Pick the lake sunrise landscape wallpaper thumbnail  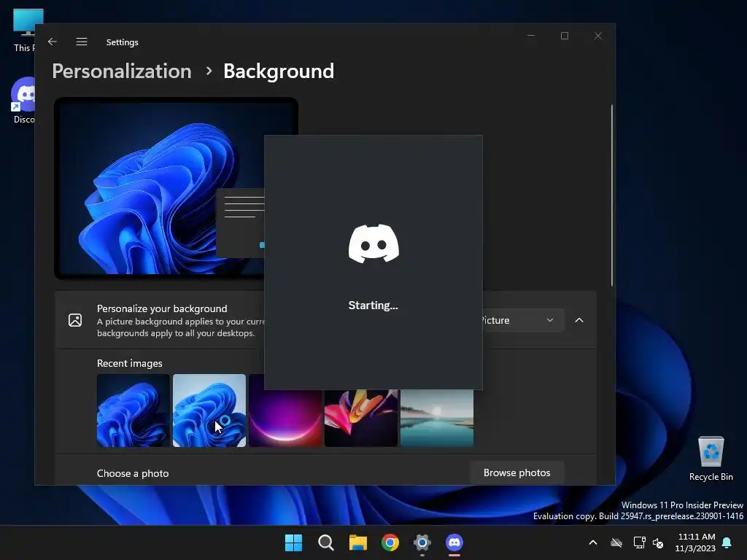[x=437, y=419]
